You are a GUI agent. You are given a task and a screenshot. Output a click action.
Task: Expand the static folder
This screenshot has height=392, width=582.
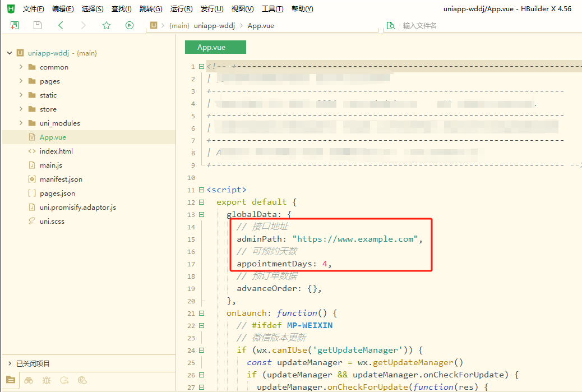(x=21, y=95)
